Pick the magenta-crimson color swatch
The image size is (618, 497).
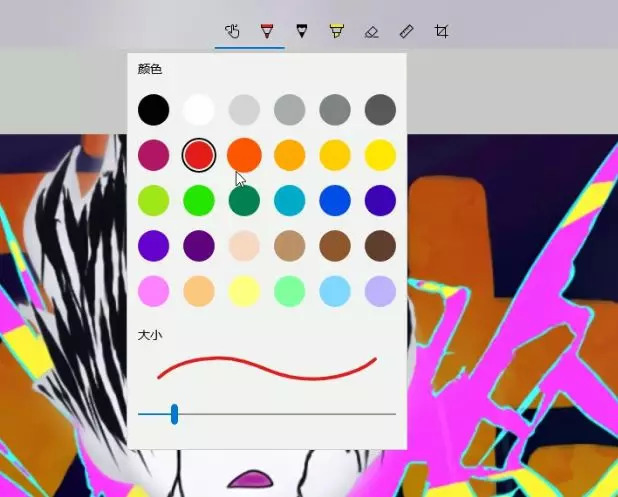pos(154,155)
